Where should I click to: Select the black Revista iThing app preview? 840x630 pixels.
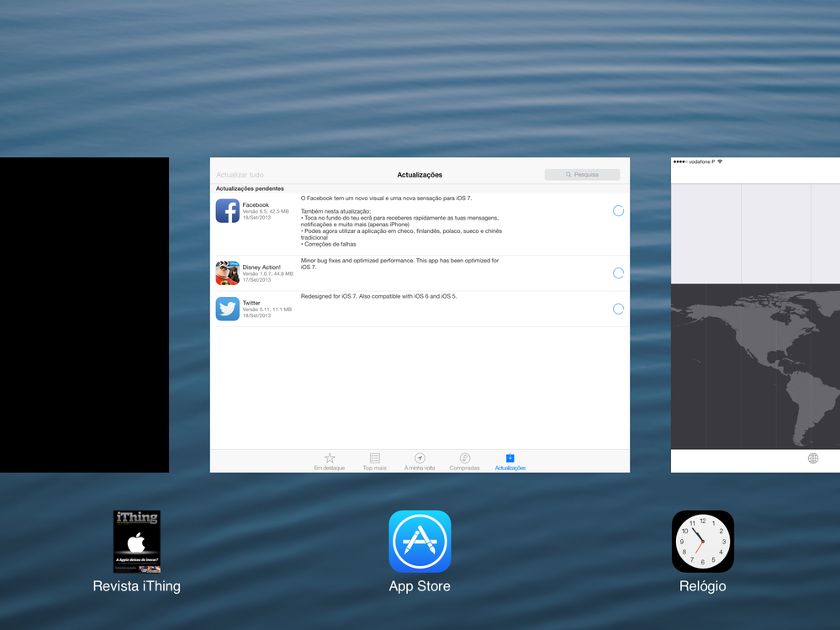84,315
